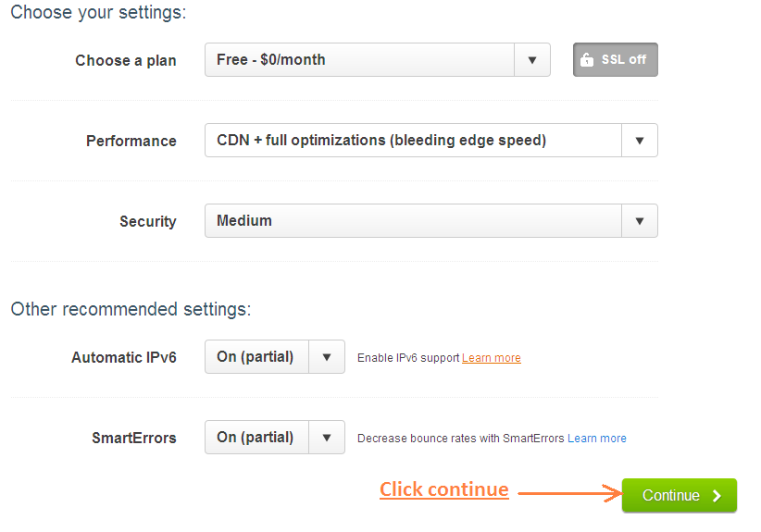761x532 pixels.
Task: Click the SmartErrors label
Action: pyautogui.click(x=134, y=438)
